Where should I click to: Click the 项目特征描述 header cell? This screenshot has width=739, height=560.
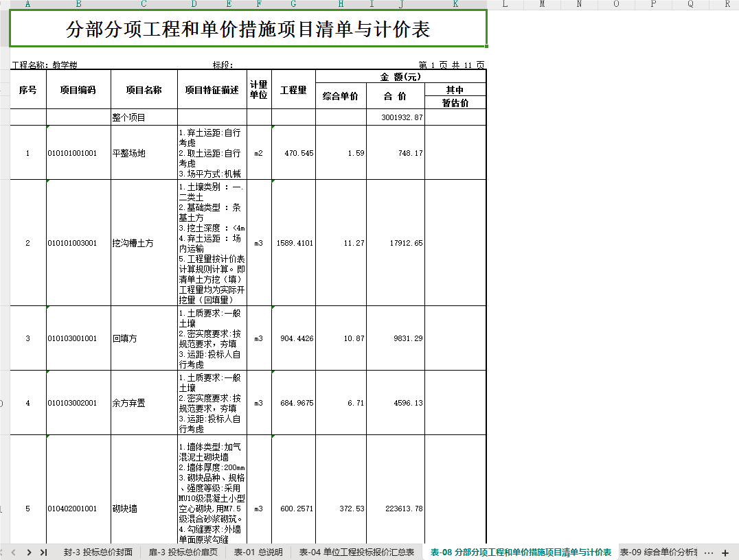pos(212,89)
